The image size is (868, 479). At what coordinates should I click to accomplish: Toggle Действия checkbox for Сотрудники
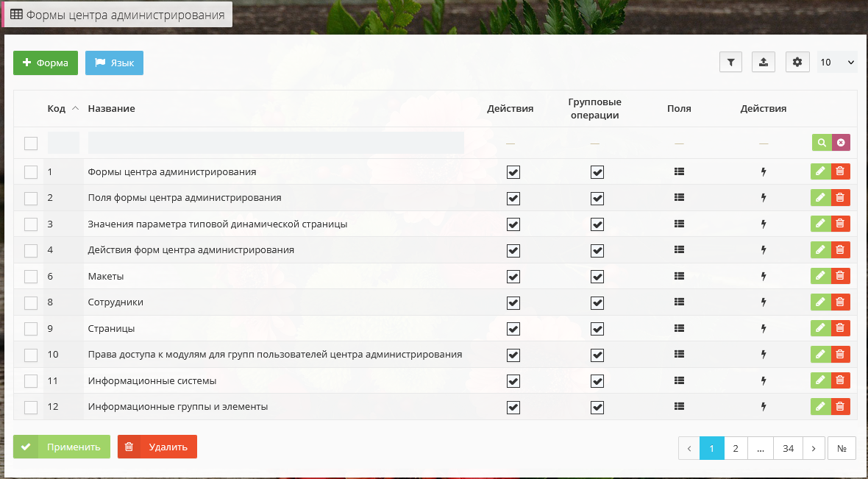click(513, 302)
